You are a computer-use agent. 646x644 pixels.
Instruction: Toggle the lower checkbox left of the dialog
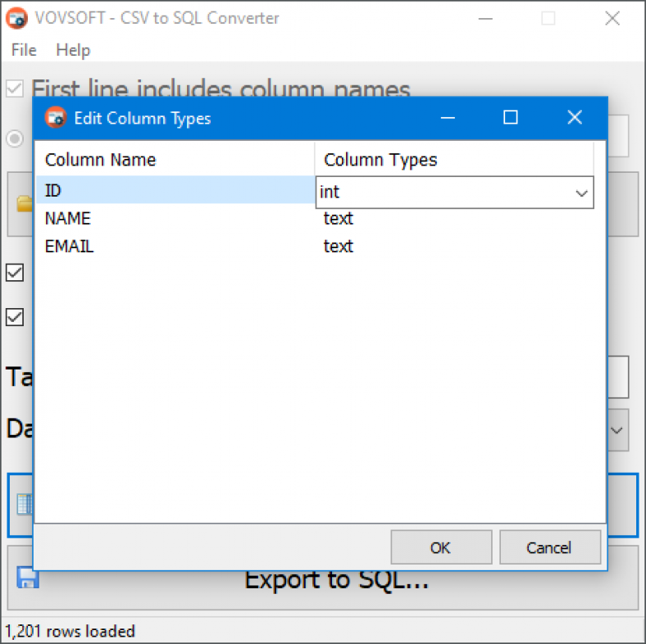tap(15, 316)
